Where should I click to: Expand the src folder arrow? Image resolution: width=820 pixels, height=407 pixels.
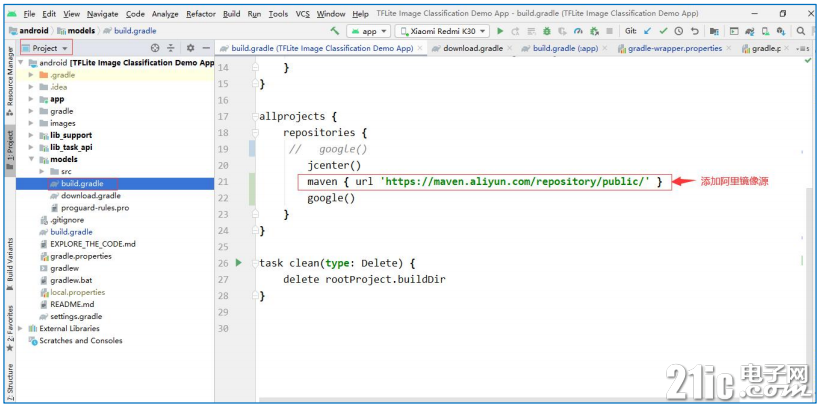click(x=42, y=171)
